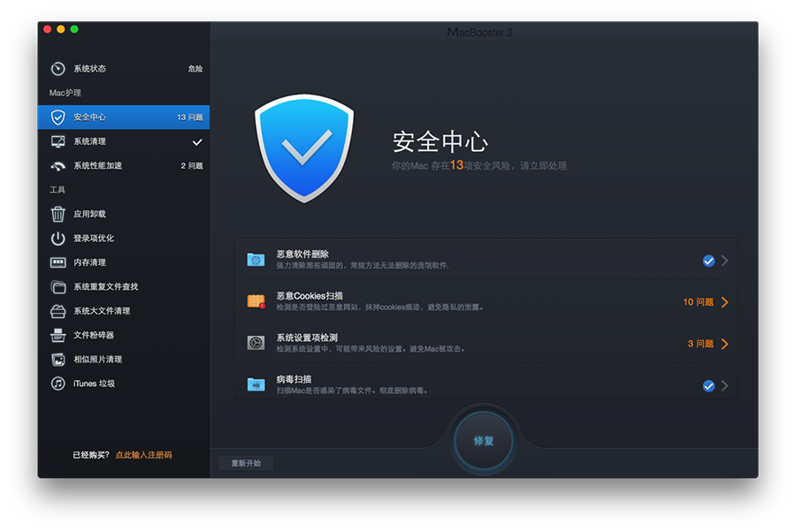Click the 内存清理 memory chip icon
796x532 pixels.
(x=57, y=262)
